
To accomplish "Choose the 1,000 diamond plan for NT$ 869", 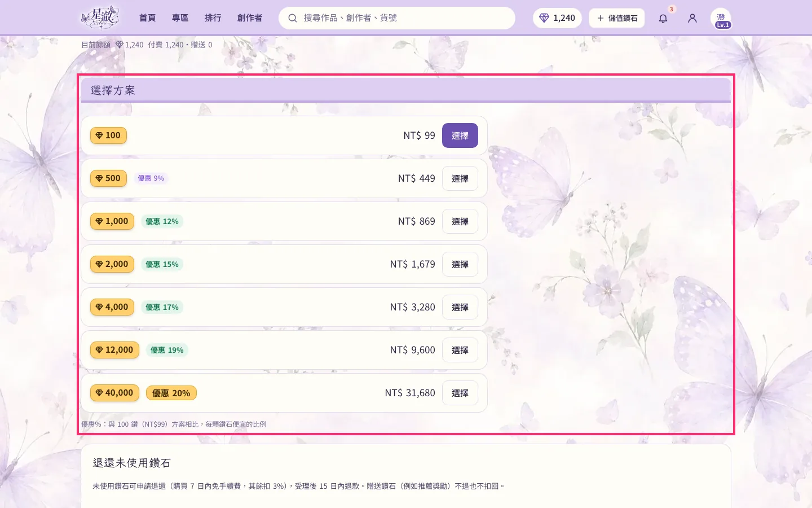I will coord(460,221).
